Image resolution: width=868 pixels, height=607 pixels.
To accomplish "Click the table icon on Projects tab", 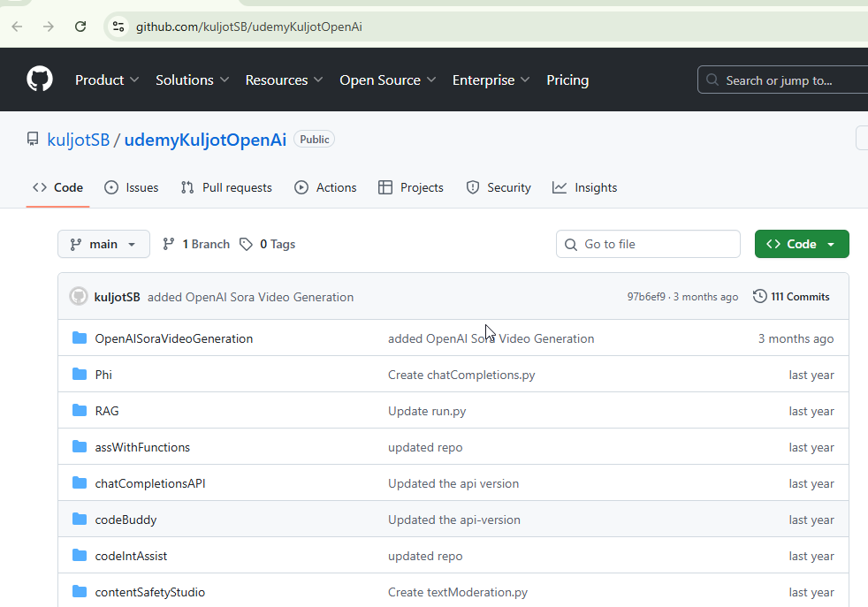I will click(x=385, y=187).
